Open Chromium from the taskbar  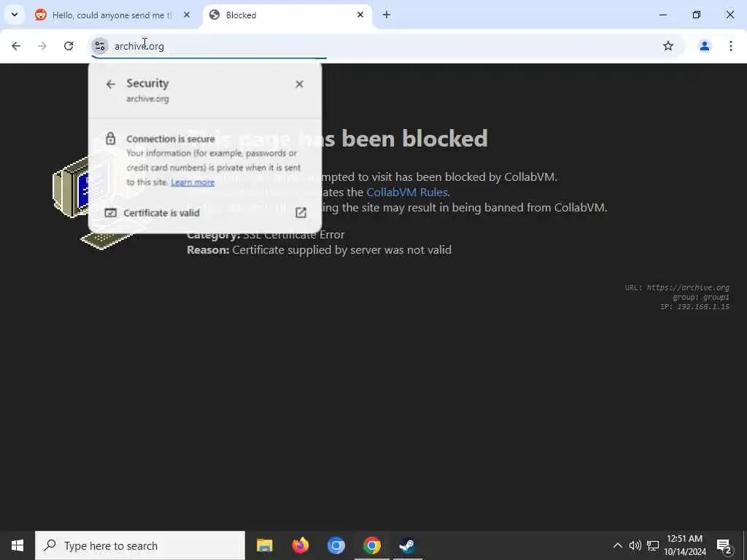click(336, 545)
